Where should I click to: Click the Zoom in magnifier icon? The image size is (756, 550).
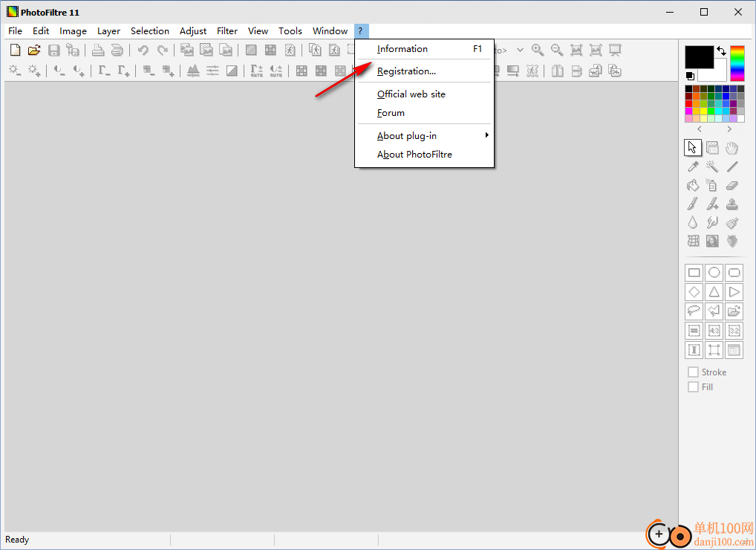pyautogui.click(x=538, y=51)
